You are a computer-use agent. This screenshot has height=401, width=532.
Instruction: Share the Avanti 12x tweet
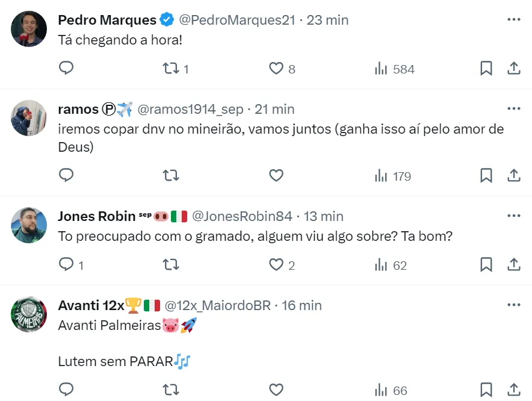pyautogui.click(x=513, y=390)
